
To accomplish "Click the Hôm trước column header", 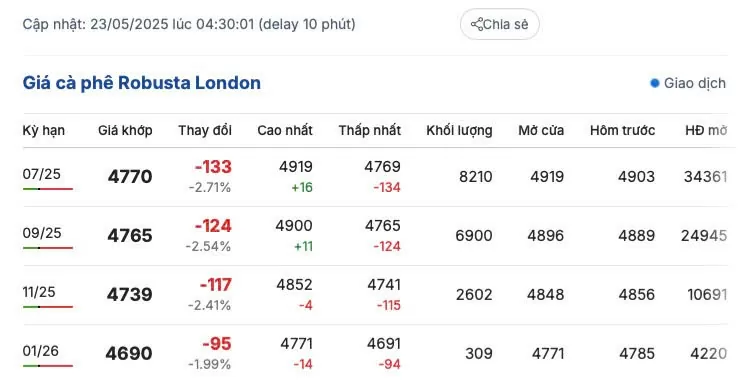I will click(622, 130).
